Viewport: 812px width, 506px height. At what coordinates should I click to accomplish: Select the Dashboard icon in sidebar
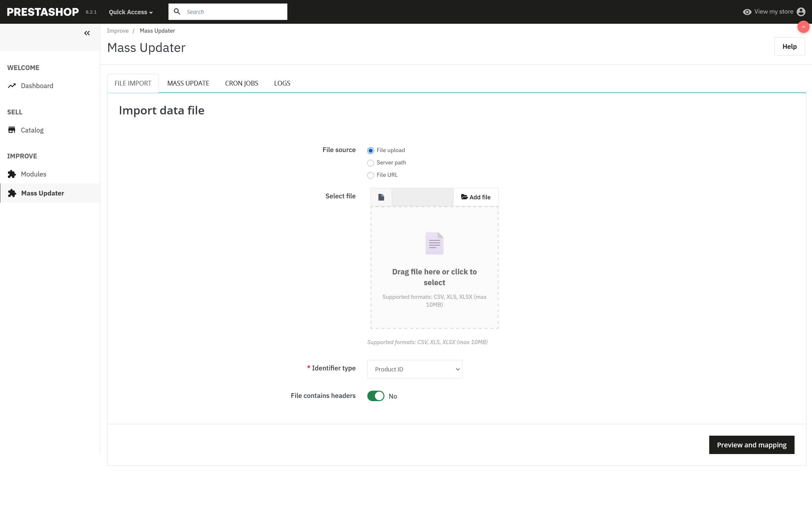[x=12, y=86]
